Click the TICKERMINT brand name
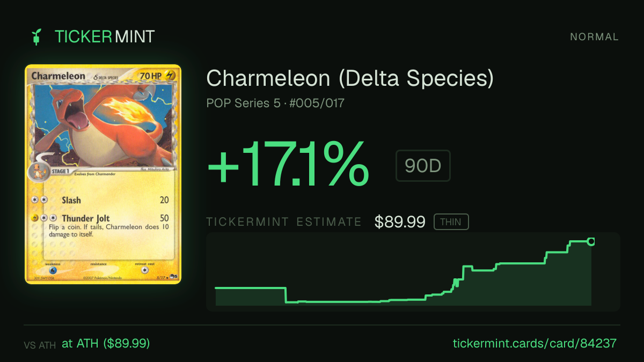 105,36
